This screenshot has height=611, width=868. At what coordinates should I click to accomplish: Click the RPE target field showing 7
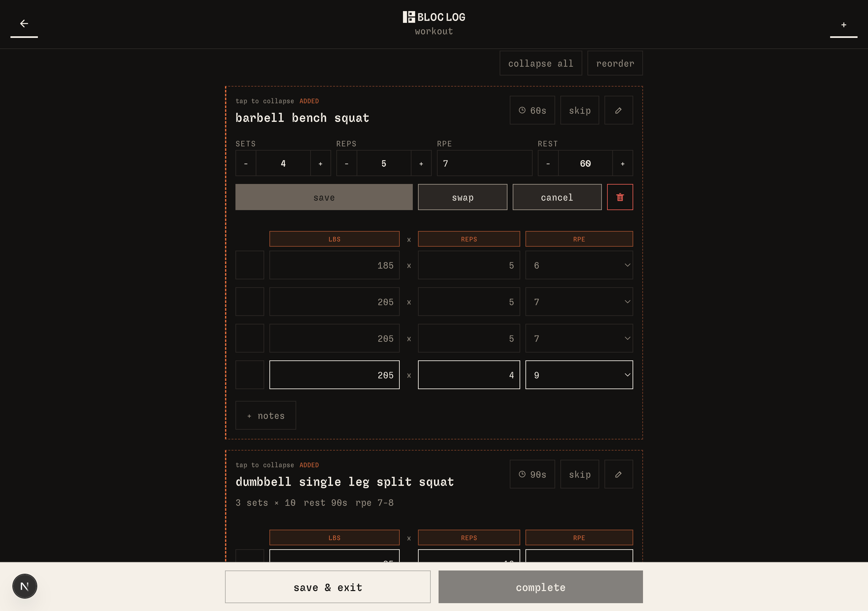[x=485, y=163]
